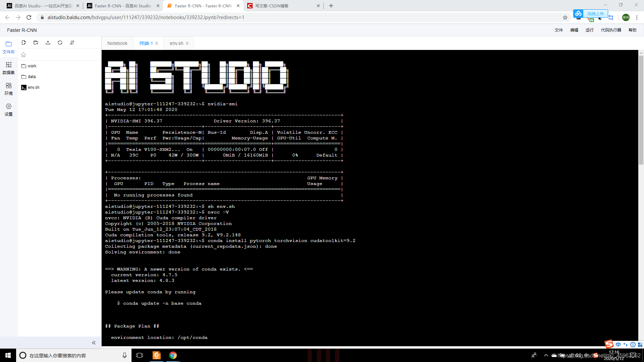The width and height of the screenshot is (644, 362).
Task: Open the 编辑 menu
Action: click(574, 30)
